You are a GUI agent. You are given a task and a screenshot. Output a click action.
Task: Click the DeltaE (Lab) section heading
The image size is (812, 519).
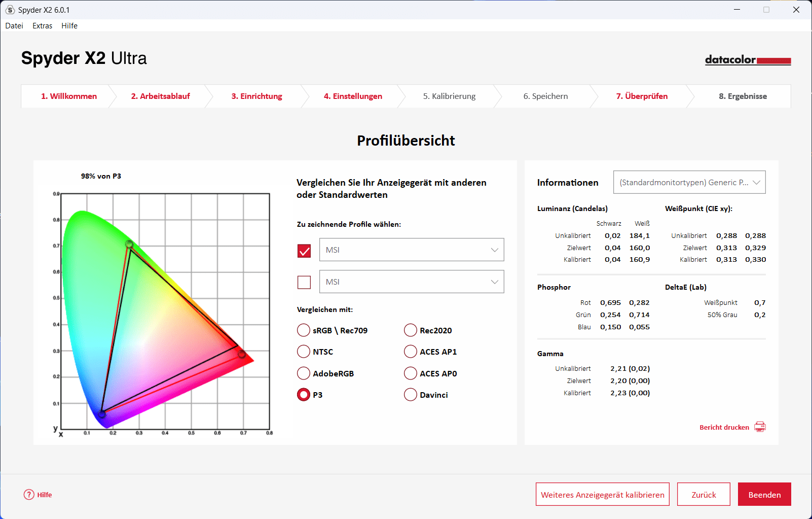click(x=686, y=287)
